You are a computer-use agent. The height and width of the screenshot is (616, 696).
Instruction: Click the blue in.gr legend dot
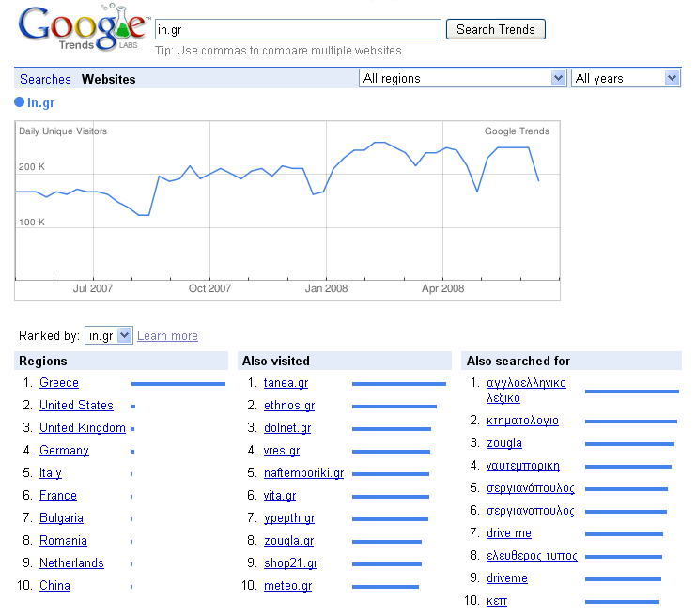coord(19,102)
